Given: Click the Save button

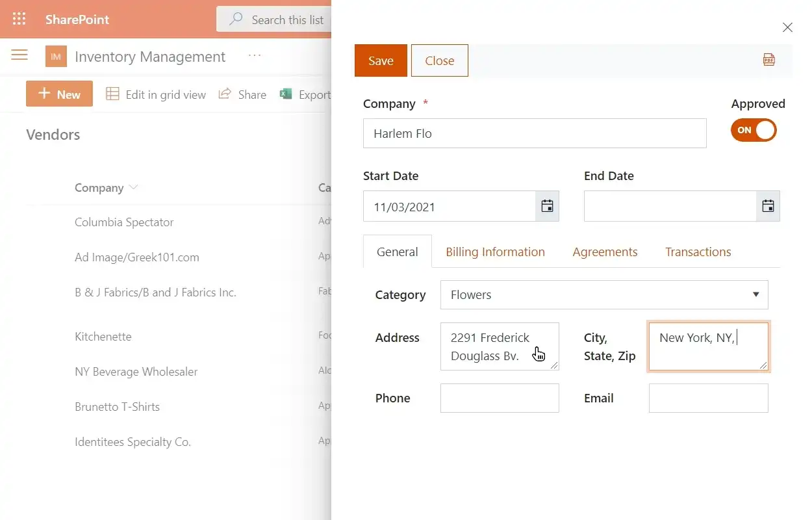Looking at the screenshot, I should point(381,60).
